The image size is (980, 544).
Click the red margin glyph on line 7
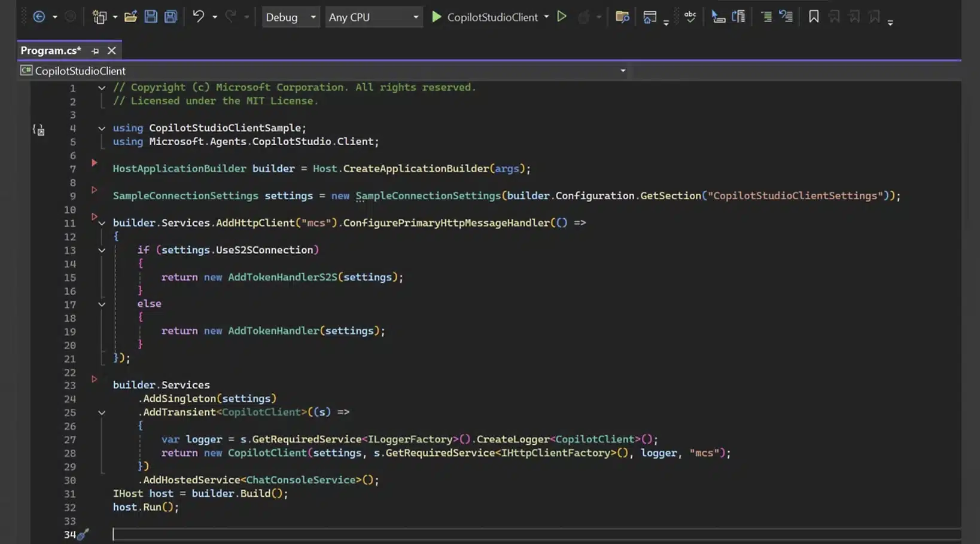94,163
